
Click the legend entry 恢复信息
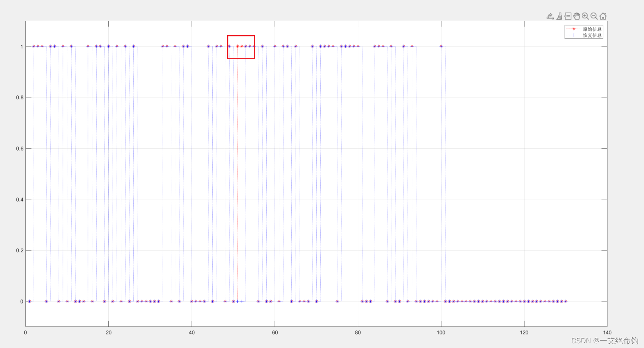[592, 35]
